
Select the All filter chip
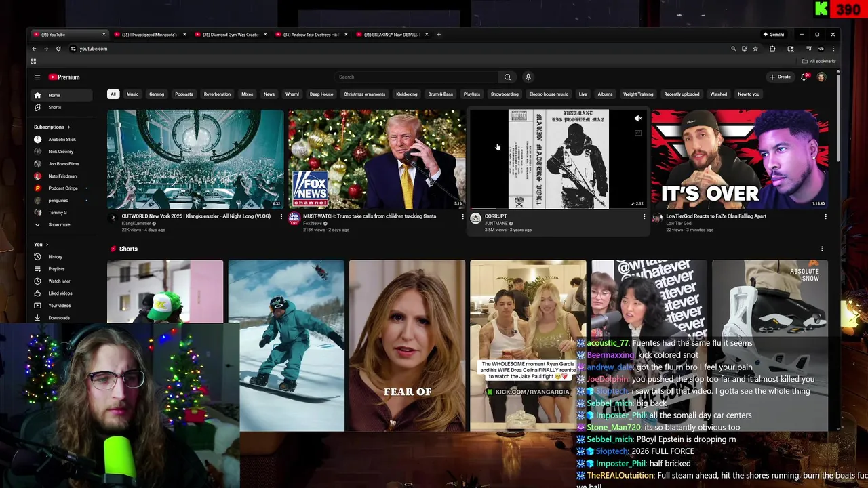coord(113,94)
